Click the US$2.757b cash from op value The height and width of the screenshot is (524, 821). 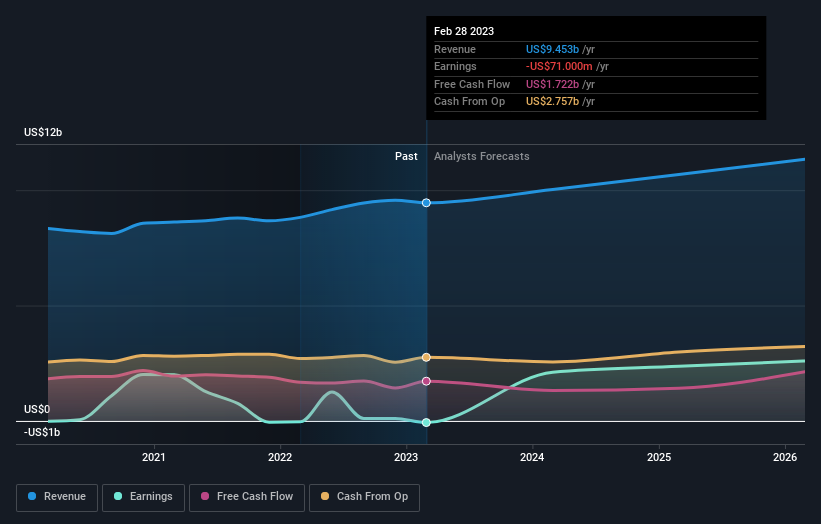tap(552, 102)
